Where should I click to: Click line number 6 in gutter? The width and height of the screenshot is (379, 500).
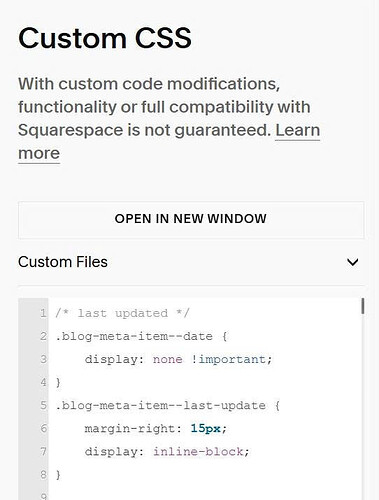point(43,429)
